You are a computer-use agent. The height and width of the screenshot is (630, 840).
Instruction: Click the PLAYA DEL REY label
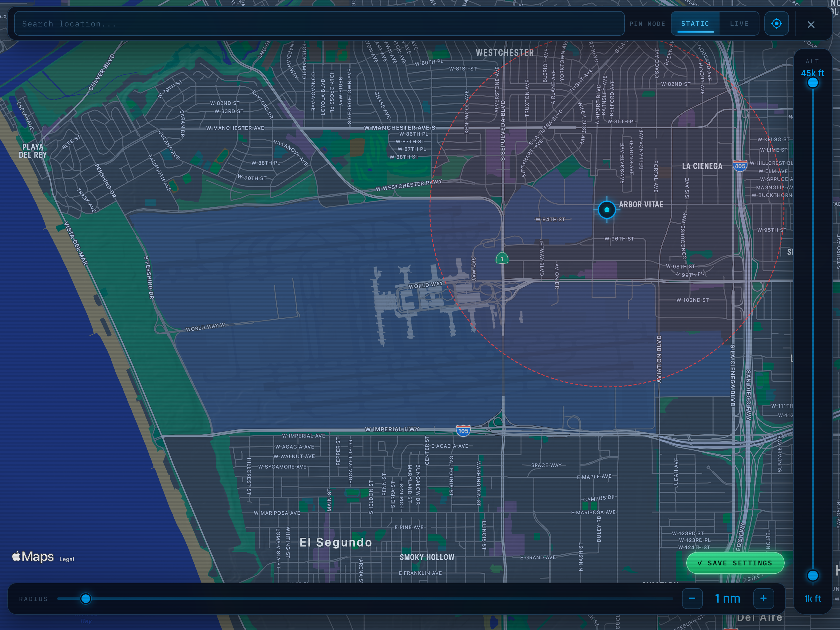coord(33,151)
